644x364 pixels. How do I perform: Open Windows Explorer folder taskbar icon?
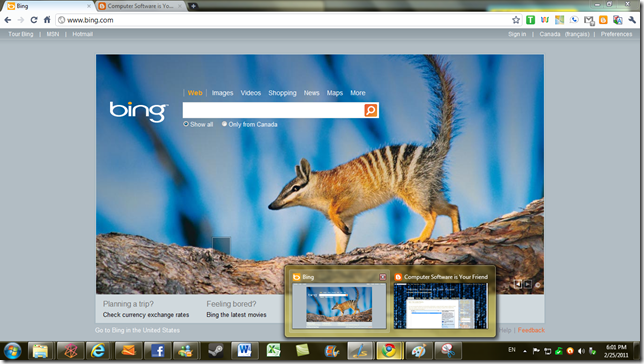click(x=40, y=351)
